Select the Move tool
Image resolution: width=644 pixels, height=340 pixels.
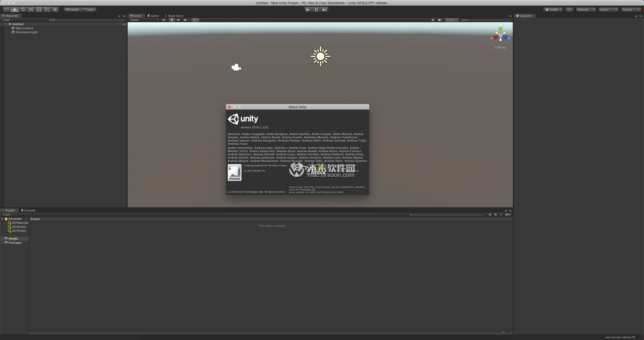pyautogui.click(x=15, y=10)
